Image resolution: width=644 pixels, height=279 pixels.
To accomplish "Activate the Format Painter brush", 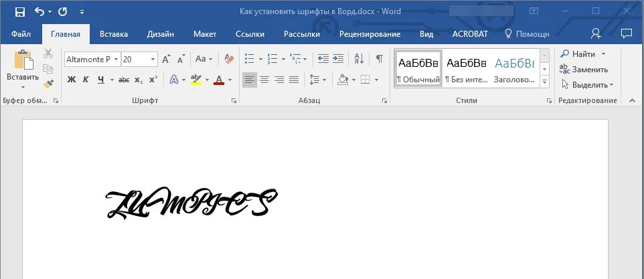I will [x=48, y=84].
